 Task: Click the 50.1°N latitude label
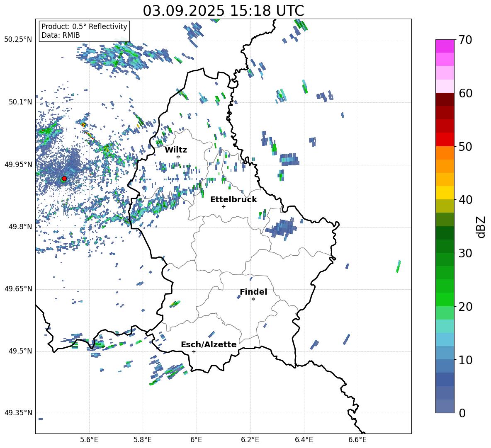tap(20, 102)
